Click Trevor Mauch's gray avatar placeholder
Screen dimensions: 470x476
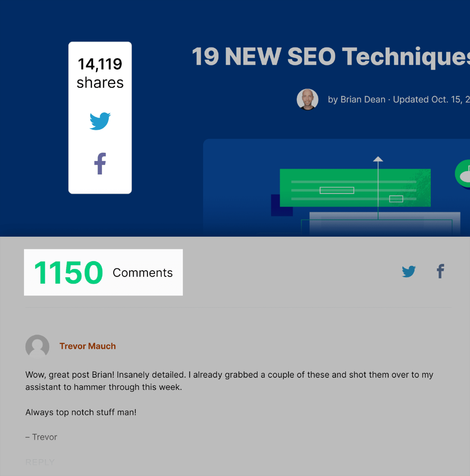coord(37,346)
